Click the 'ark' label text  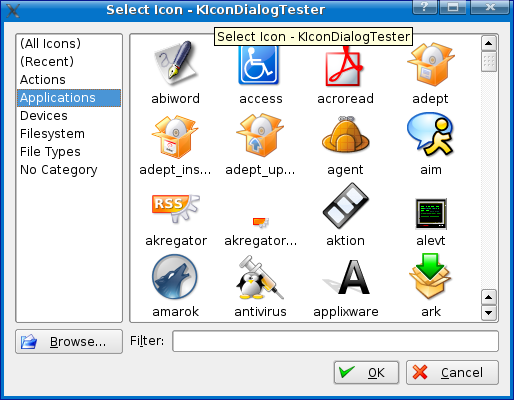[x=431, y=312]
